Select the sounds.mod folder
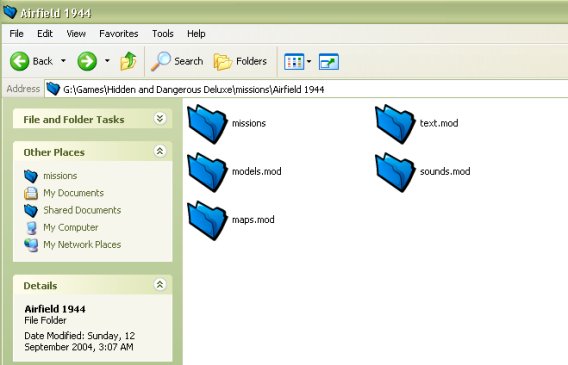 point(423,172)
